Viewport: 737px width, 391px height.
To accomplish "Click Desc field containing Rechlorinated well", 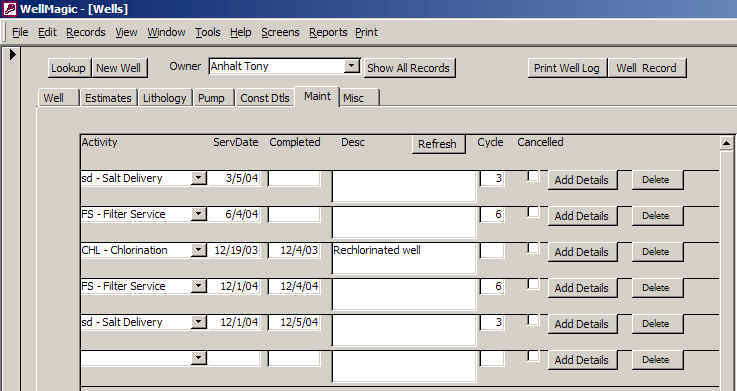I will [404, 258].
